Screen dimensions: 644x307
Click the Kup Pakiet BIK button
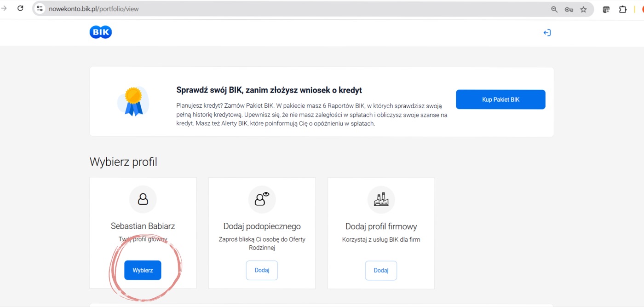click(x=500, y=99)
